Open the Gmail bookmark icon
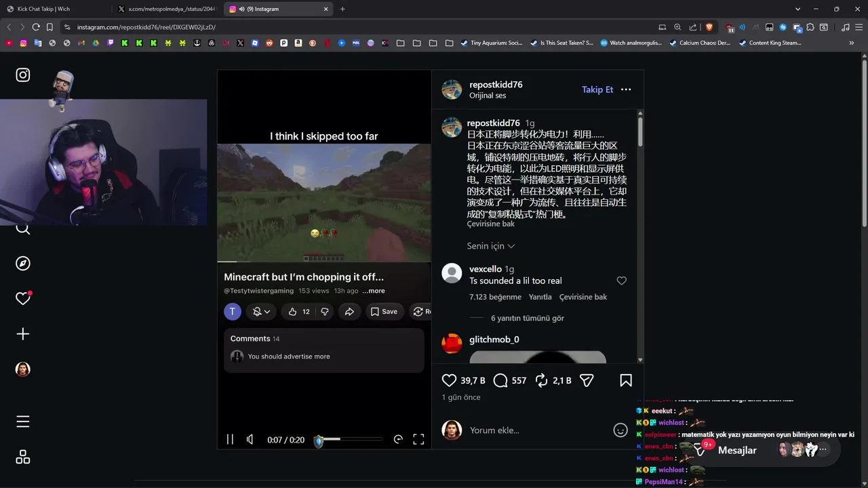The width and height of the screenshot is (868, 488). [81, 43]
